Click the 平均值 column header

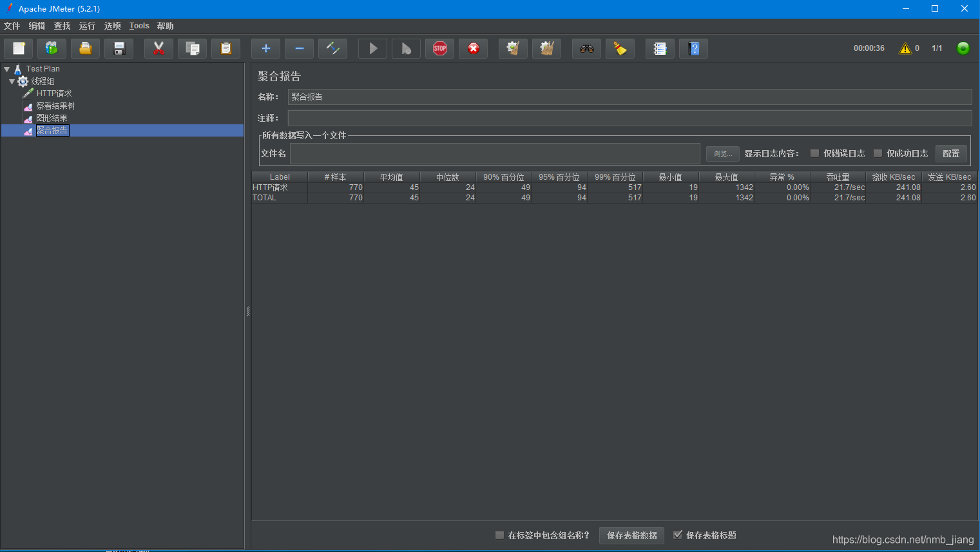392,176
